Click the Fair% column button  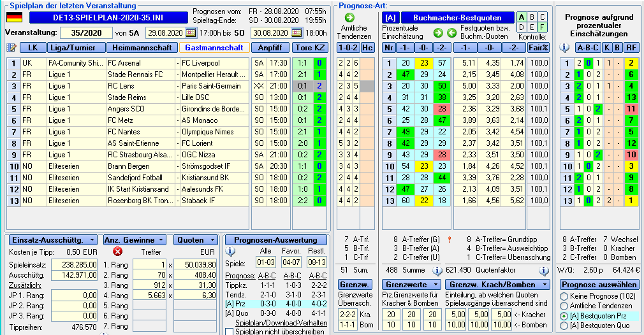(x=538, y=48)
